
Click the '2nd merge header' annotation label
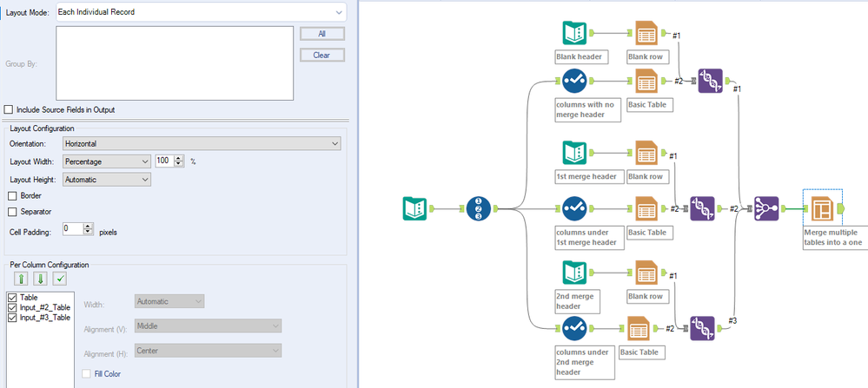pyautogui.click(x=578, y=301)
